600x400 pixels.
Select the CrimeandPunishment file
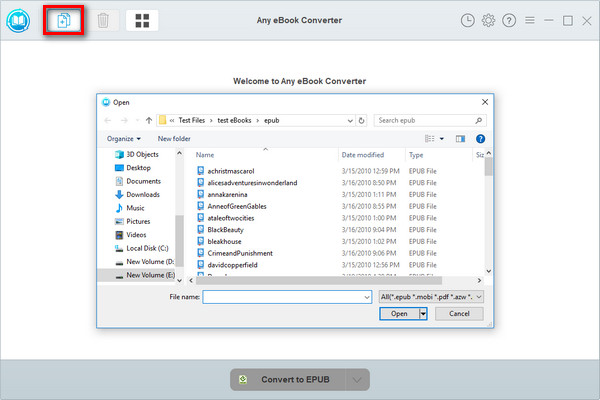(x=240, y=253)
